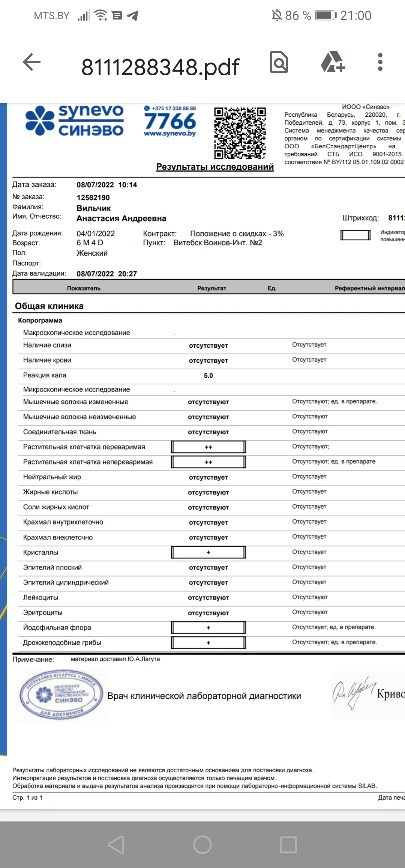This screenshot has height=868, width=405.
Task: Tap the back arrow in the header
Action: [31, 62]
